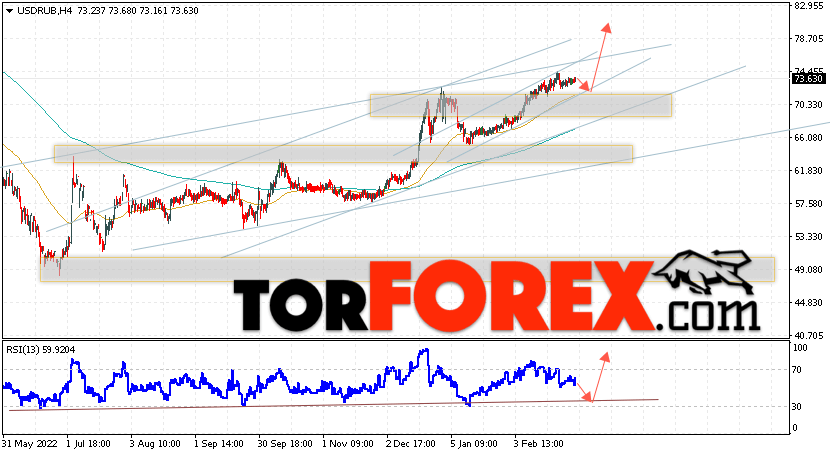
Task: Select the date label 3 Feb 13:00
Action: 538,443
